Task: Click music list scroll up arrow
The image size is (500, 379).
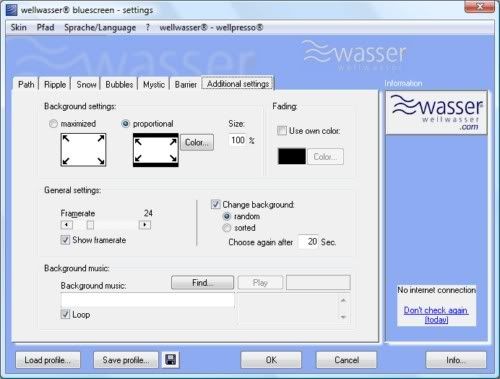Action: 343,300
